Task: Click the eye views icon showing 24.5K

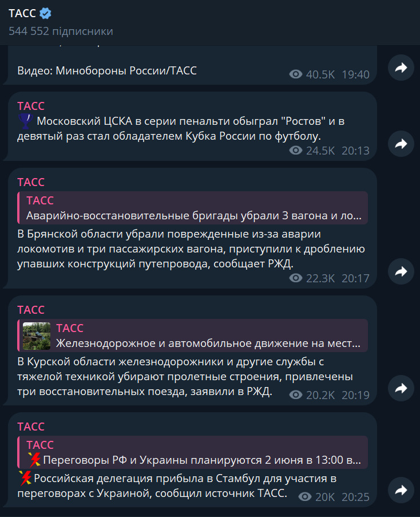Action: point(295,151)
